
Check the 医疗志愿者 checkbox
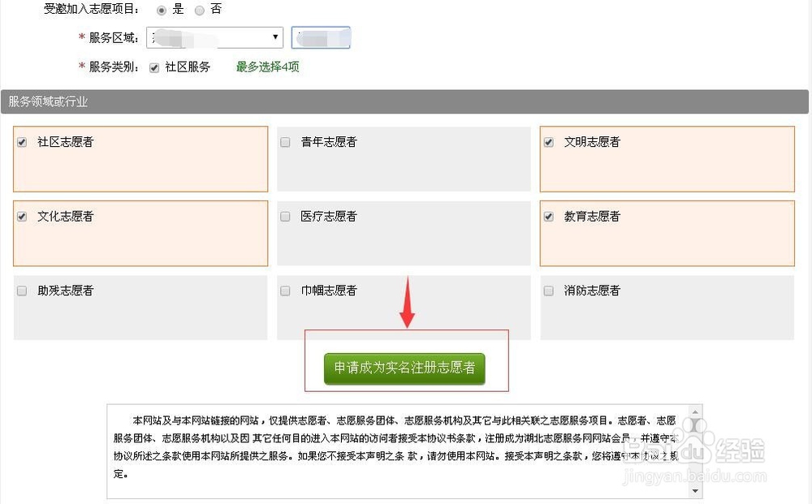pyautogui.click(x=284, y=216)
